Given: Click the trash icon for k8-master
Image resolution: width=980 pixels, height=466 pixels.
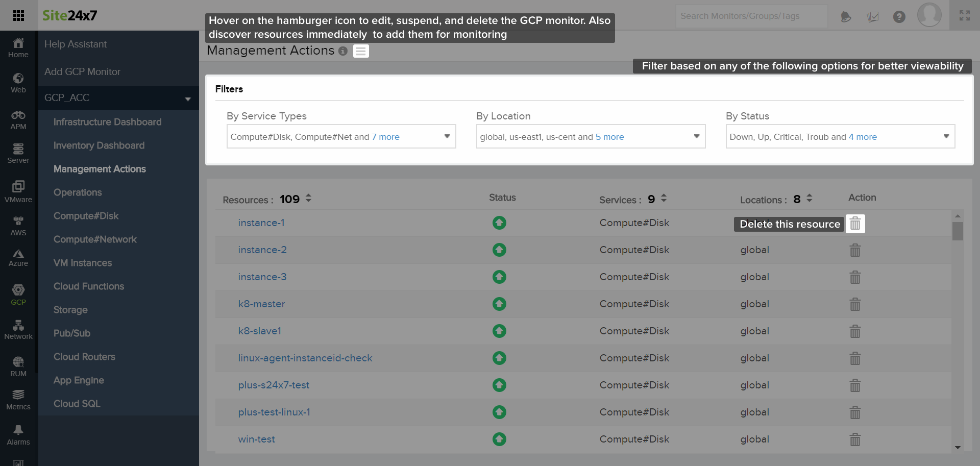Looking at the screenshot, I should pyautogui.click(x=855, y=304).
